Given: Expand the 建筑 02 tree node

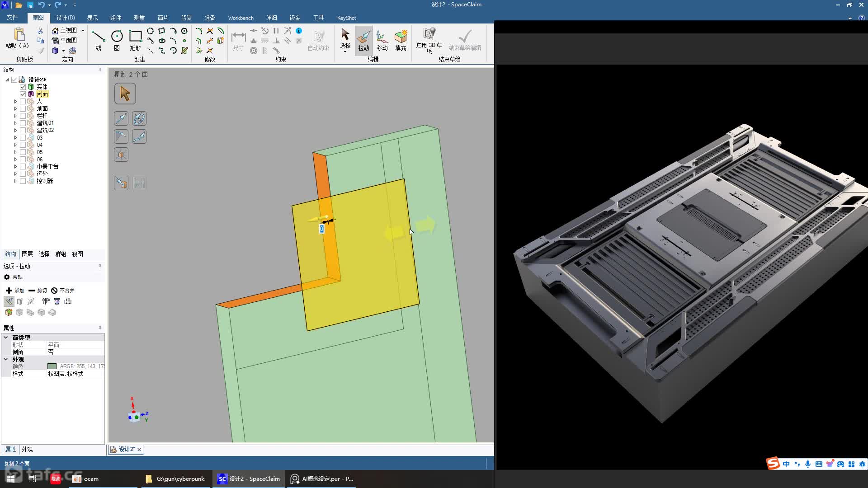Looking at the screenshot, I should coord(15,130).
